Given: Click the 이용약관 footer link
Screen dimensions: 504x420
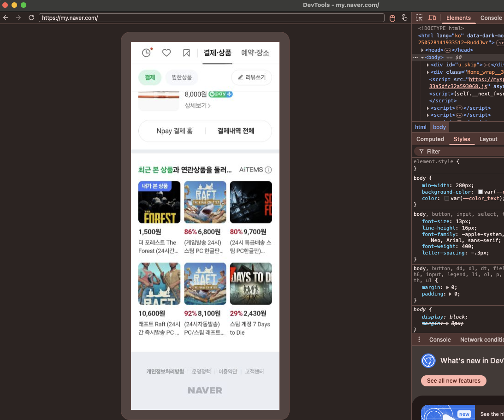Looking at the screenshot, I should point(228,372).
